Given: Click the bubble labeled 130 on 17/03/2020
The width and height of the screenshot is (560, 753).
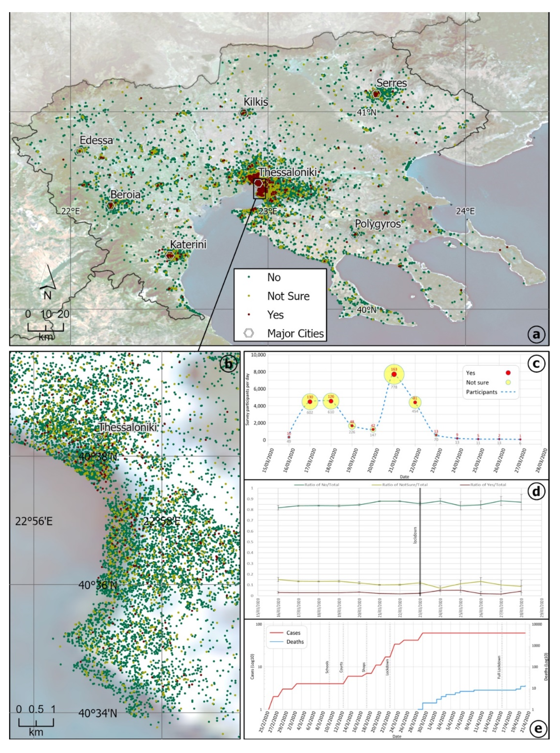Looking at the screenshot, I should tap(310, 402).
